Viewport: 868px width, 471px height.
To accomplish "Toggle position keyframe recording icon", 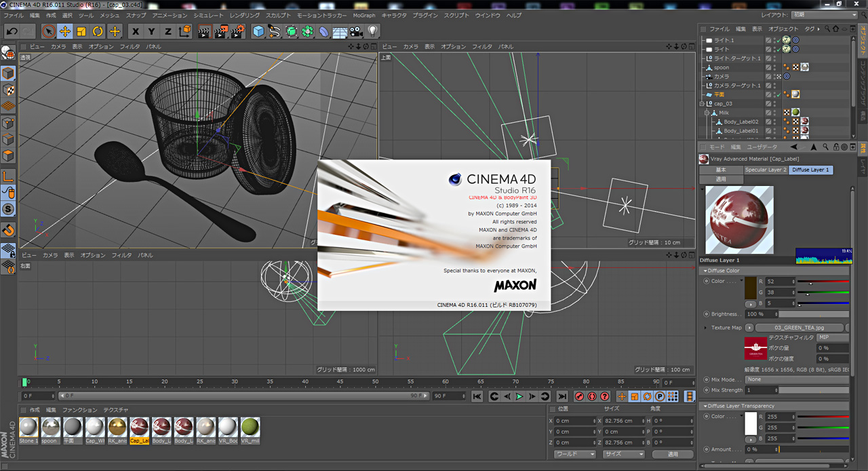I will coord(622,396).
